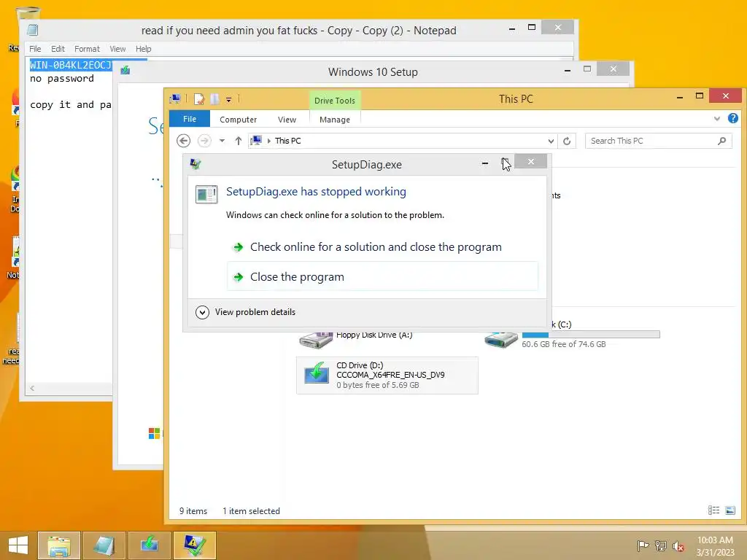Open Notepad File menu
The width and height of the screenshot is (747, 560).
(x=35, y=49)
